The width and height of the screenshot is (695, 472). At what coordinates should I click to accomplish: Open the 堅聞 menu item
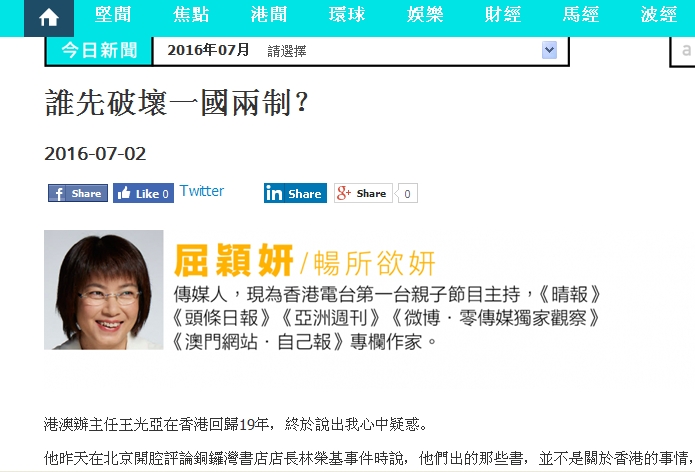tap(113, 15)
